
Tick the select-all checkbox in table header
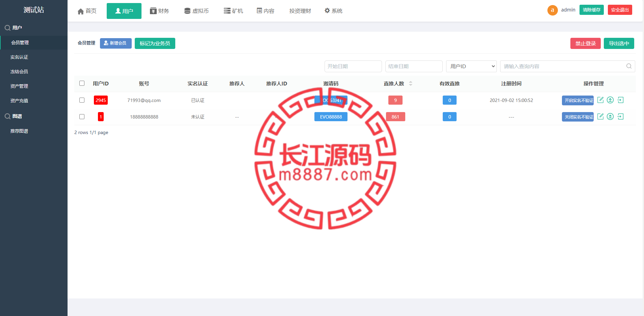pos(82,83)
